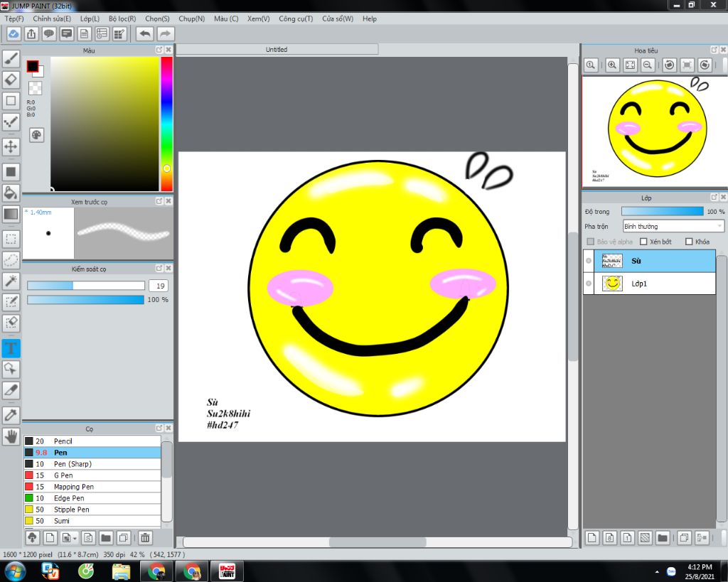The width and height of the screenshot is (728, 582).
Task: Select the Sumi brush
Action: tap(92, 521)
